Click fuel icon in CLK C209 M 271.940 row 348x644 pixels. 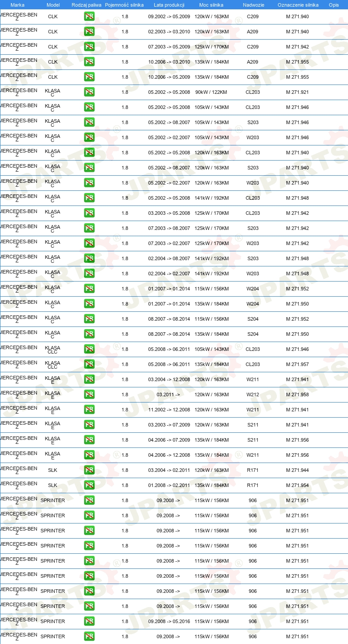[89, 16]
